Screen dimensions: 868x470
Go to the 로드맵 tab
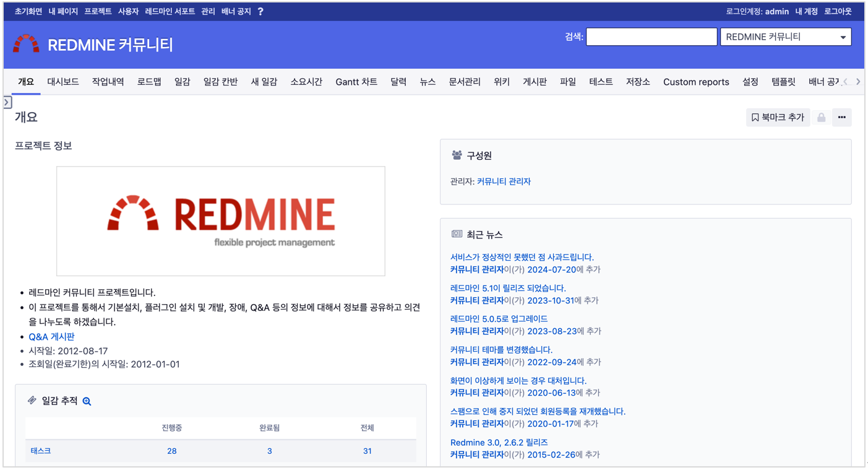click(x=149, y=82)
